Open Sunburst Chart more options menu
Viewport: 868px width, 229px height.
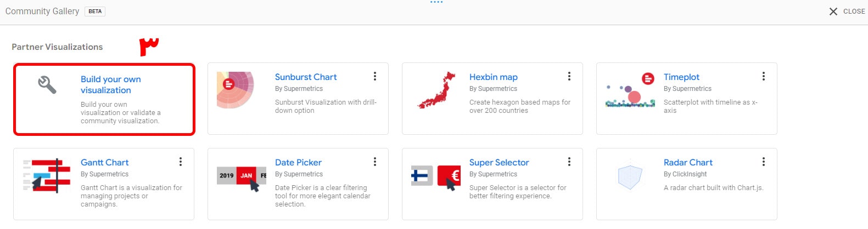[375, 76]
